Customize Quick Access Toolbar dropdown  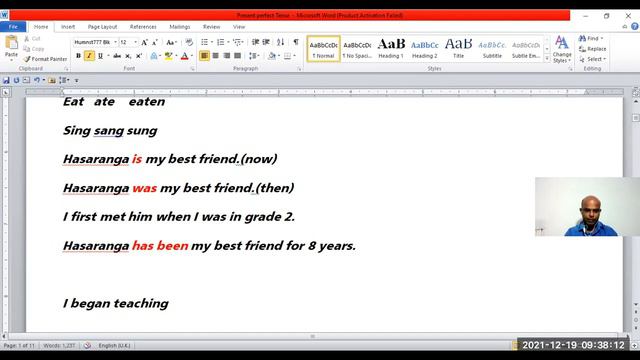click(x=76, y=80)
